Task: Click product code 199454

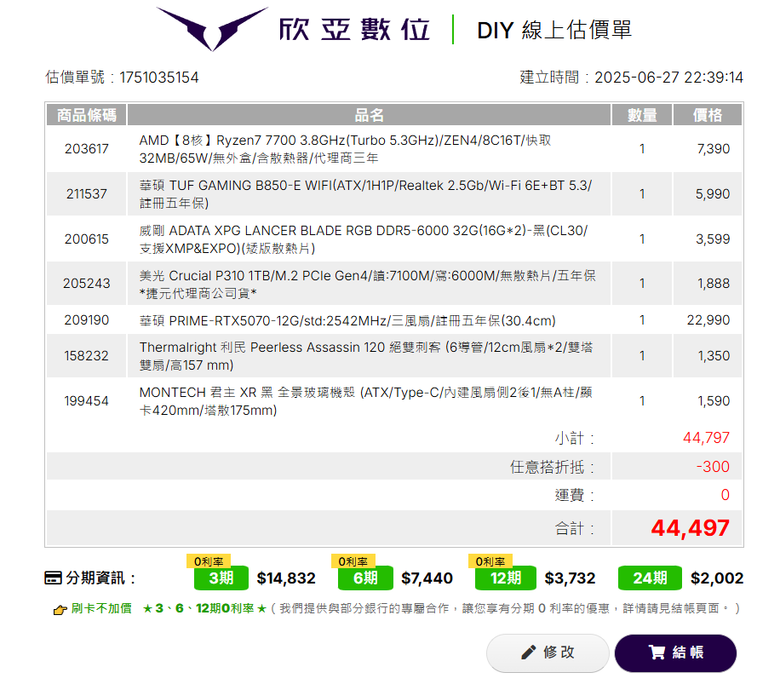Action: [x=87, y=401]
